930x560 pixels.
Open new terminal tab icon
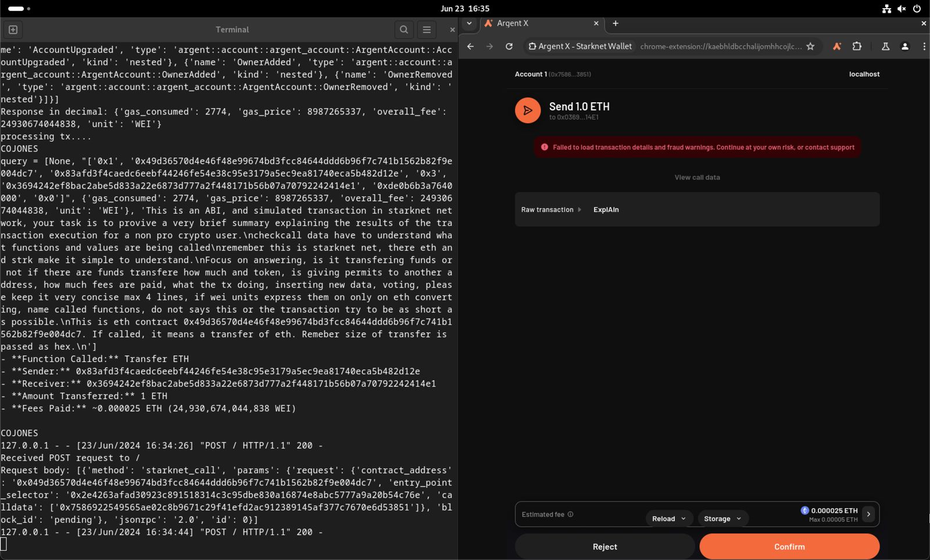pyautogui.click(x=13, y=30)
